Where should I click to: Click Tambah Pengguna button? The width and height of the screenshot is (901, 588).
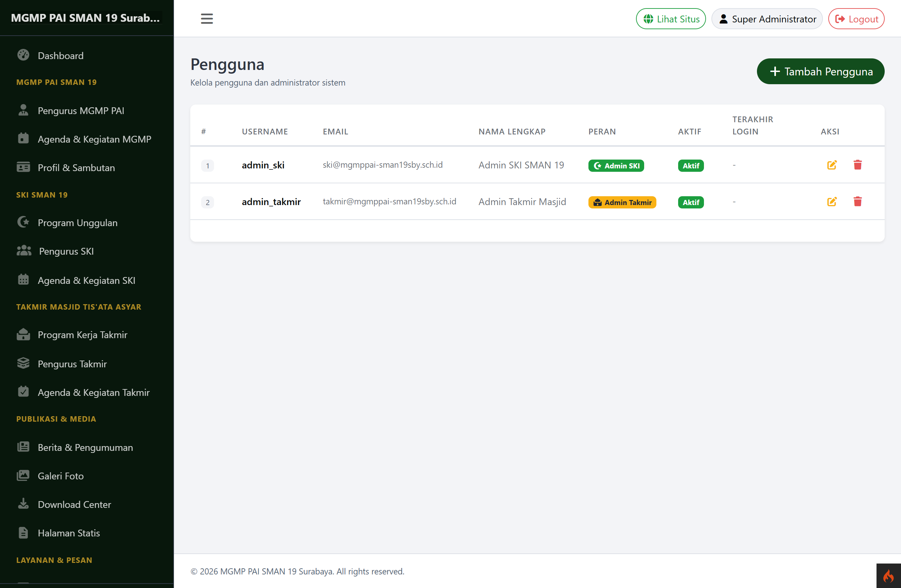820,72
